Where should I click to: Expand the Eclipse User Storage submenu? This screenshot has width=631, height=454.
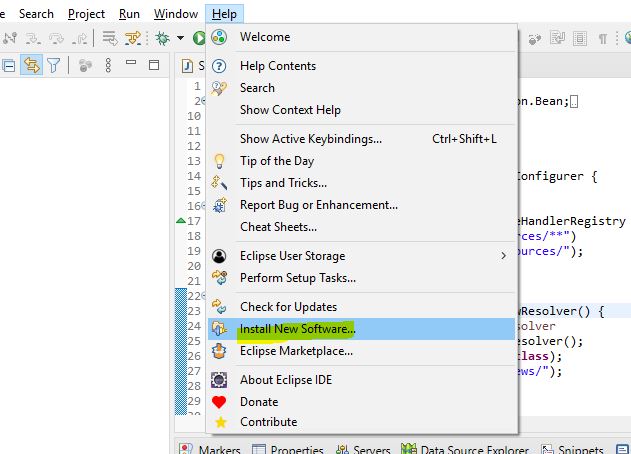click(x=361, y=256)
